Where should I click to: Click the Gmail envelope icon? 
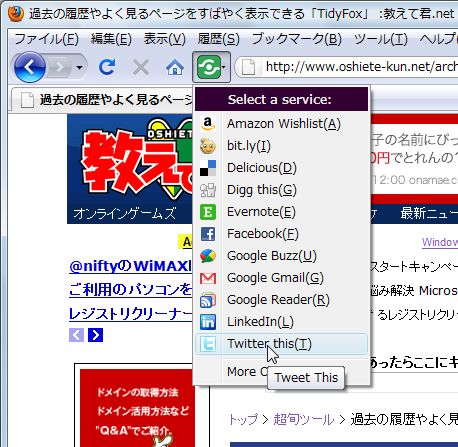208,278
